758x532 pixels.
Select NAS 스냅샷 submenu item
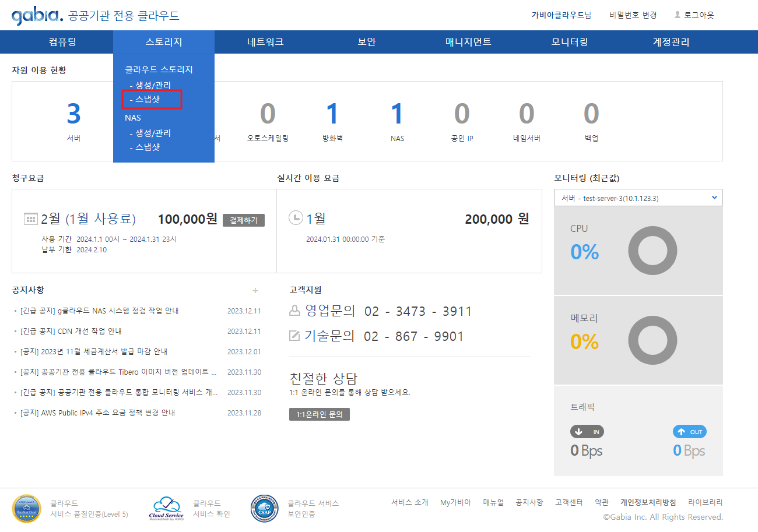pyautogui.click(x=145, y=147)
